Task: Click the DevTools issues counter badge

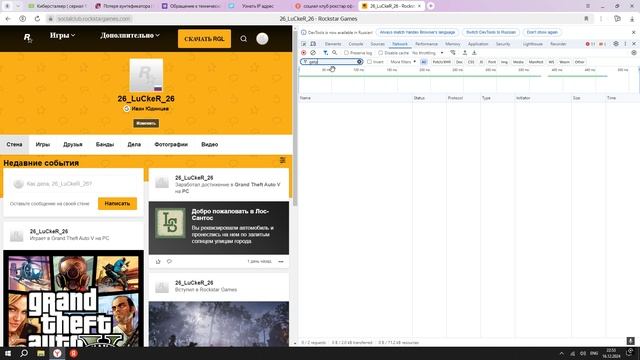Action: 602,44
